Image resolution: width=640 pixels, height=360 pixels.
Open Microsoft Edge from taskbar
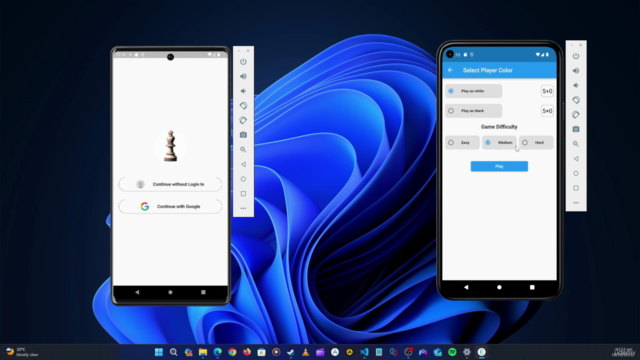coord(218,352)
